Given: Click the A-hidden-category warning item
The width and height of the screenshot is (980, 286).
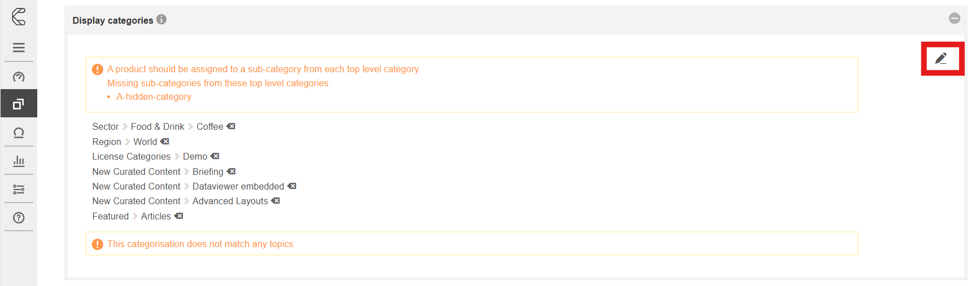Looking at the screenshot, I should [x=154, y=97].
